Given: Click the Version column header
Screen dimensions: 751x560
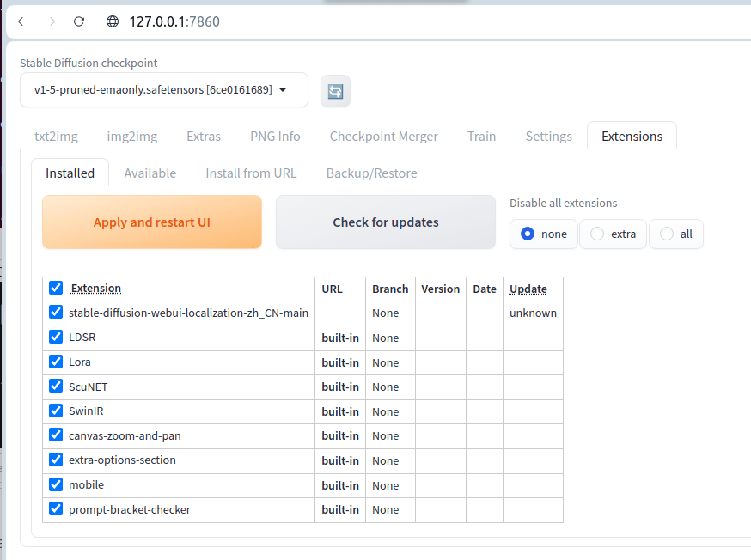Looking at the screenshot, I should pyautogui.click(x=440, y=289).
